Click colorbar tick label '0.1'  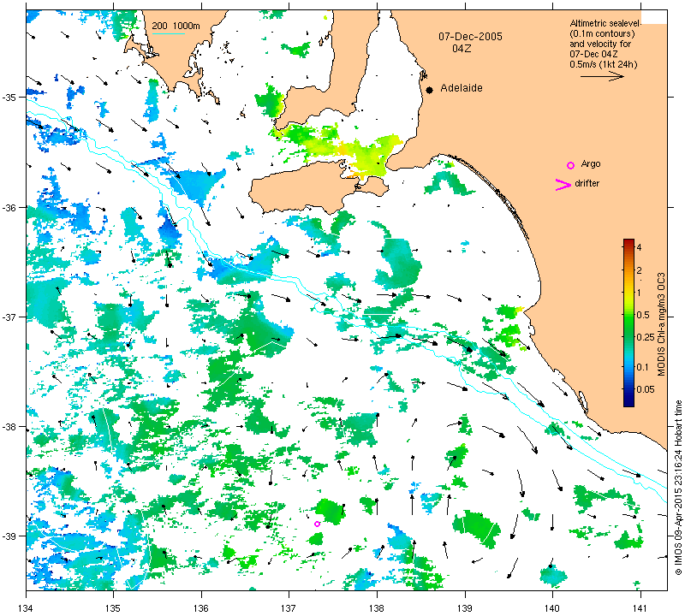643,367
